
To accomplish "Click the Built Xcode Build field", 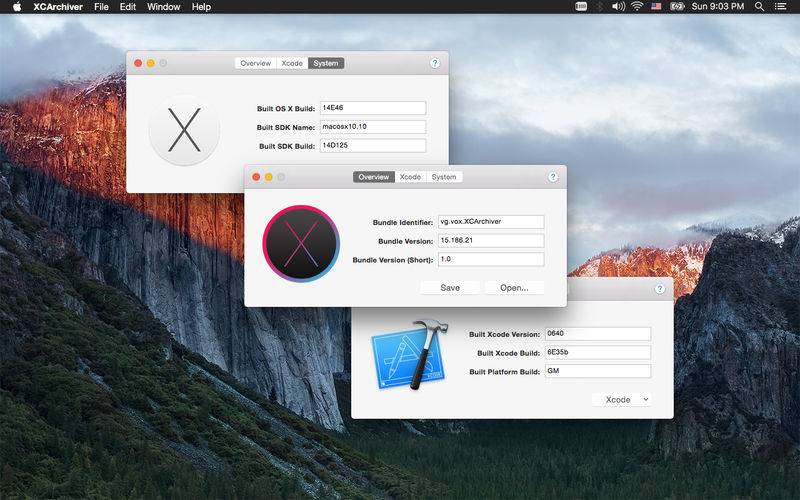I will (598, 353).
